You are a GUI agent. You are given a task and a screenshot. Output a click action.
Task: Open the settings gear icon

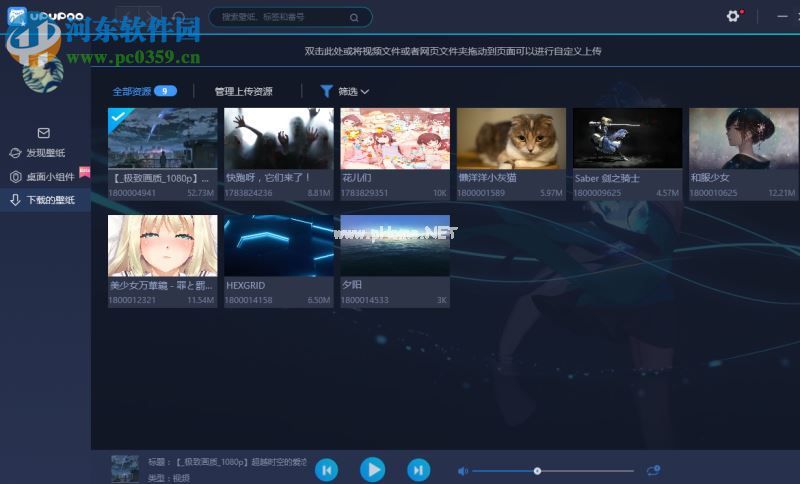(x=733, y=16)
